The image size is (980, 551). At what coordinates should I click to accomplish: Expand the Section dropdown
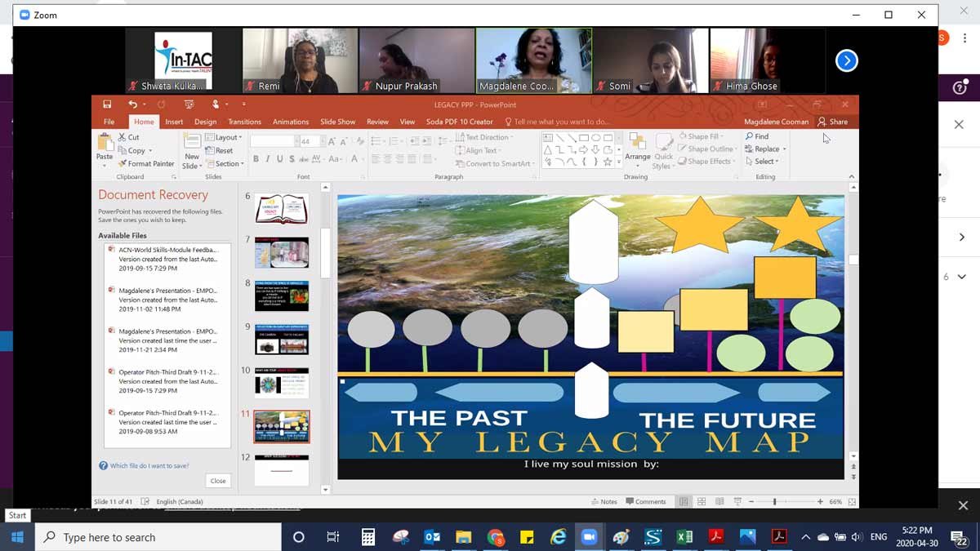tap(224, 163)
